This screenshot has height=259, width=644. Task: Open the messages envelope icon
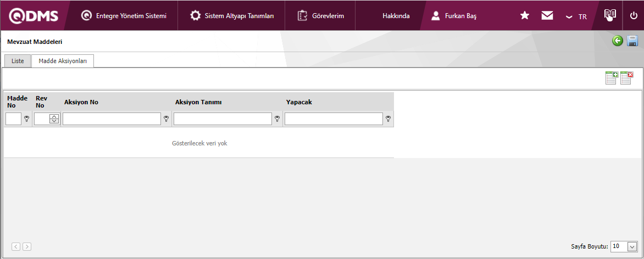point(547,16)
